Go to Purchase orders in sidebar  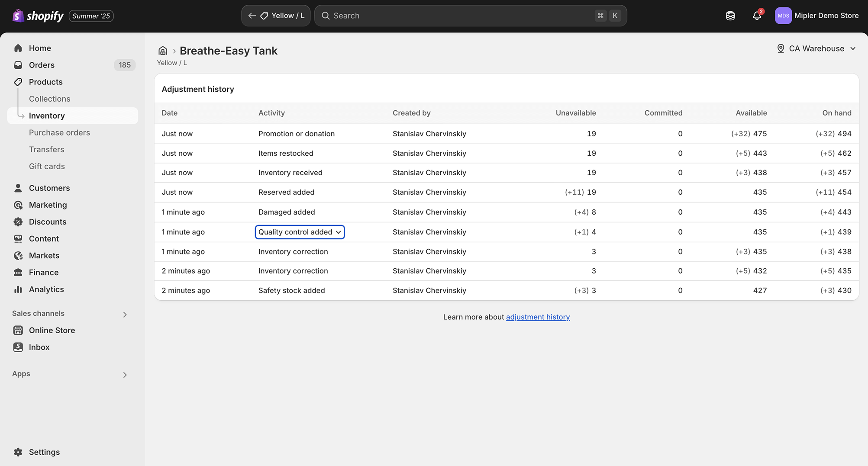coord(59,132)
